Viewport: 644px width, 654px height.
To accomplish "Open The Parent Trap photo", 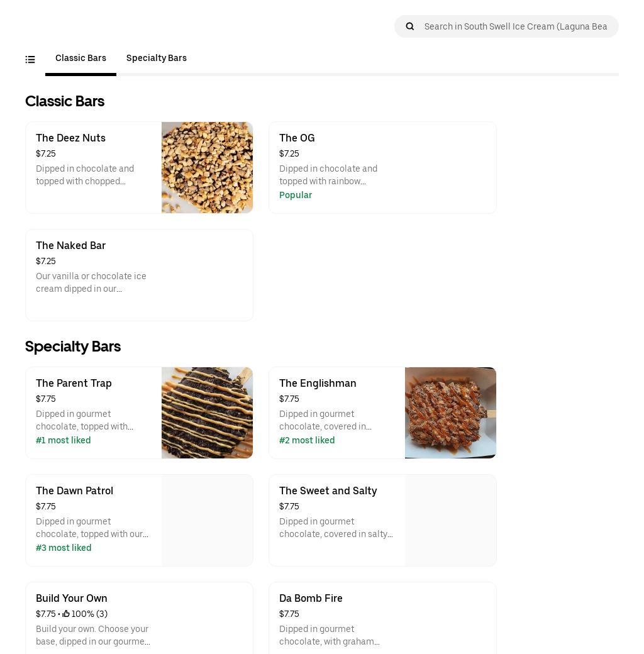I will point(207,413).
